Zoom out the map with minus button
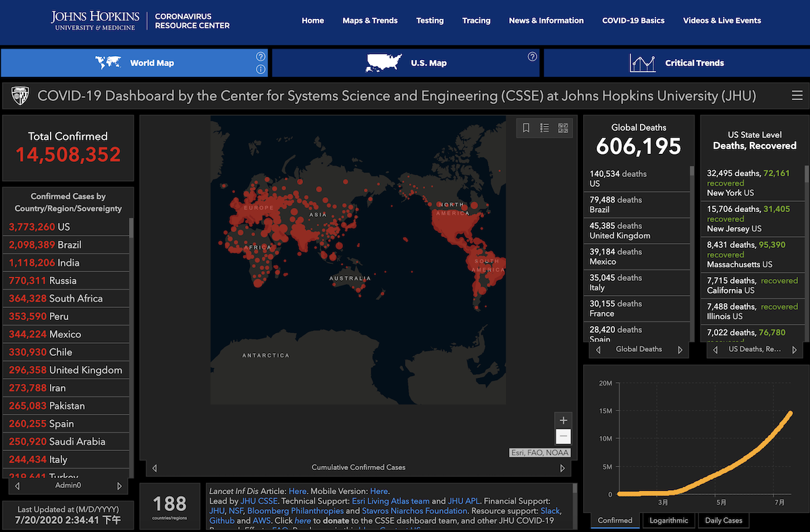 [563, 436]
